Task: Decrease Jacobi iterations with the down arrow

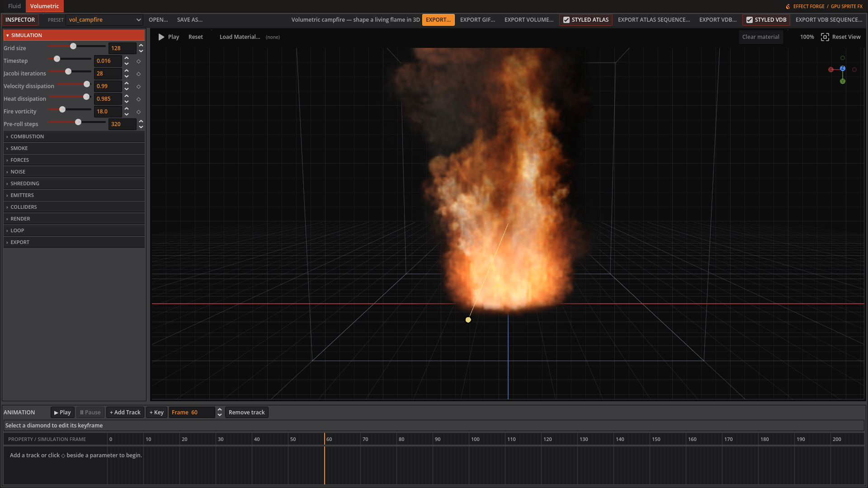Action: click(x=127, y=76)
